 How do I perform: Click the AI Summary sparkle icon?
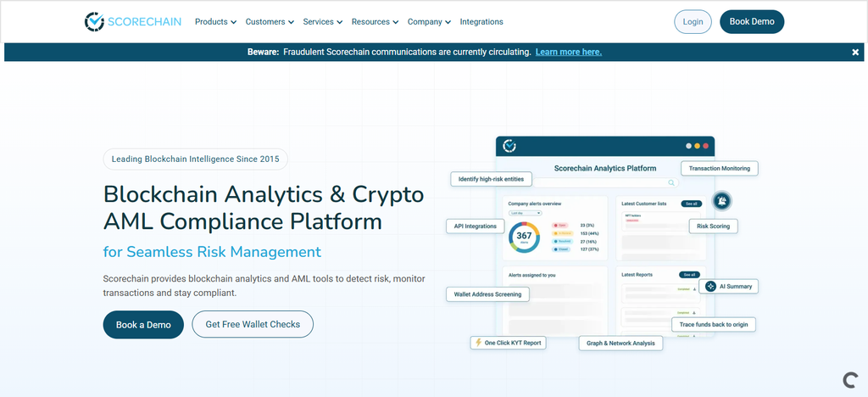(x=710, y=286)
